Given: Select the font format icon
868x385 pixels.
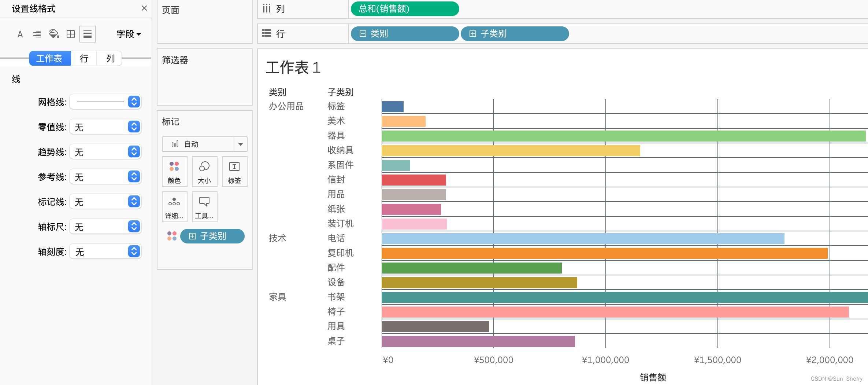Looking at the screenshot, I should click(x=20, y=34).
